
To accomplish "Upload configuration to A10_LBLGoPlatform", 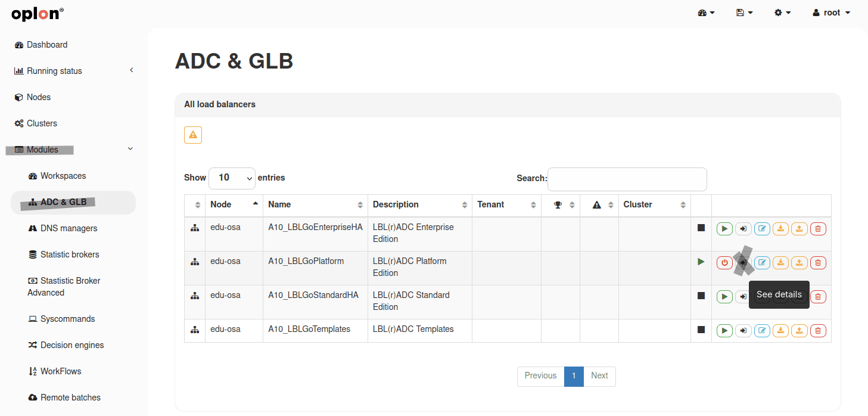I will [x=799, y=262].
